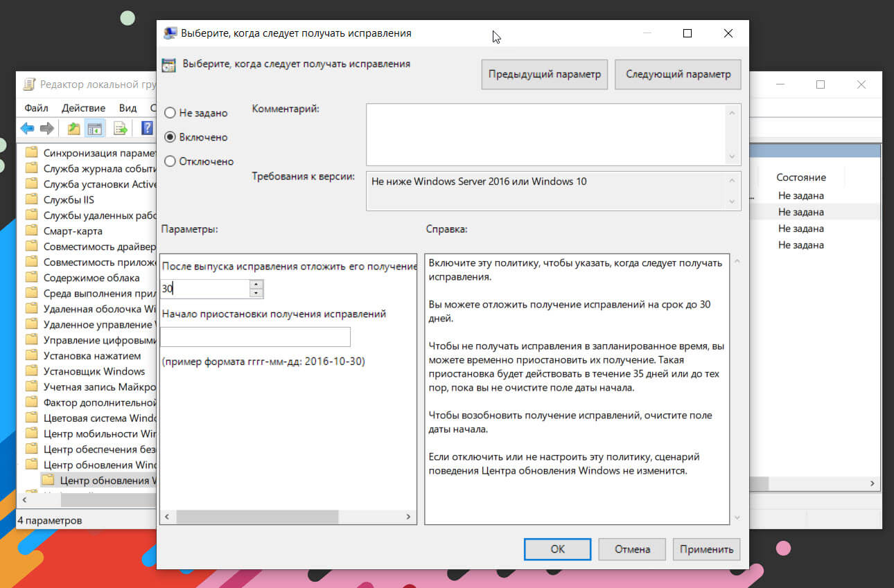This screenshot has height=588, width=894.
Task: Click the Export list toolbar icon
Action: pyautogui.click(x=121, y=128)
